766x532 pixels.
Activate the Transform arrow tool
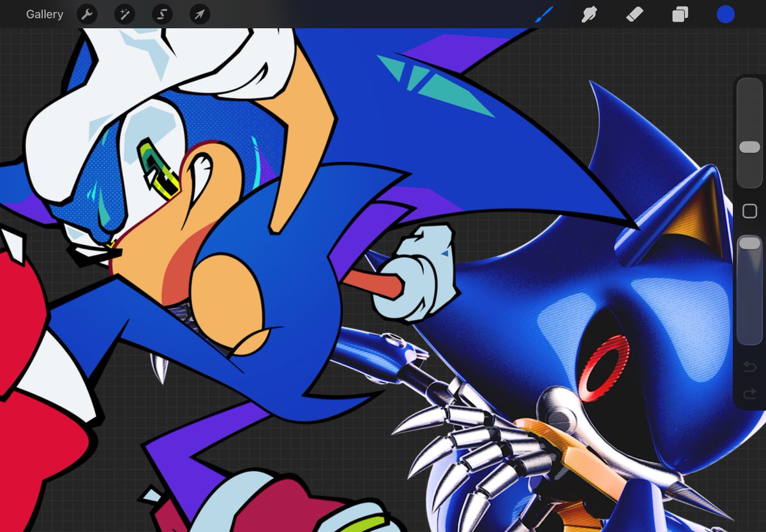click(x=200, y=14)
